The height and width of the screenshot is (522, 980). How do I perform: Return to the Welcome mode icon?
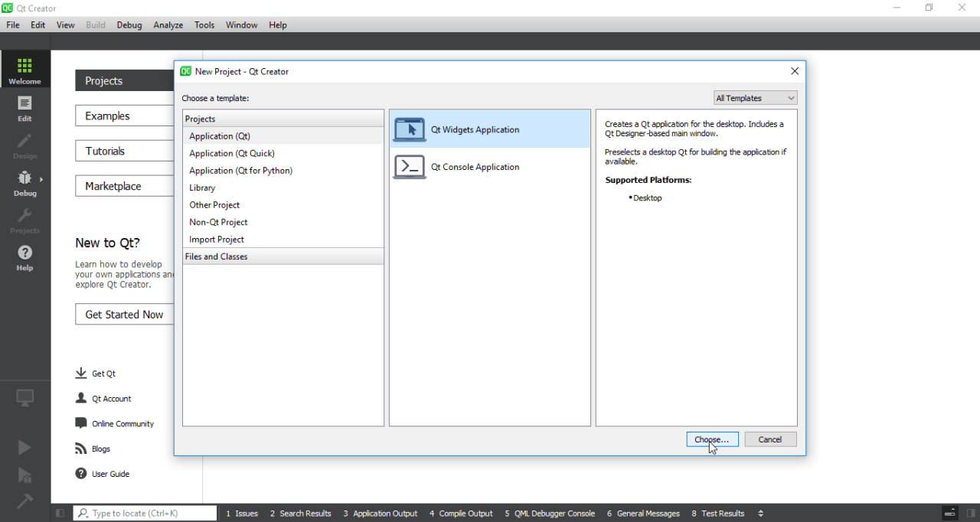[24, 69]
